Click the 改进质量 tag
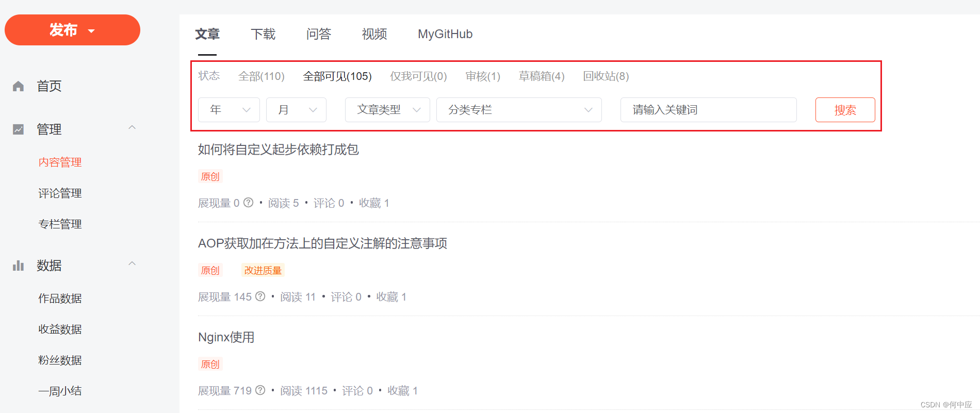The width and height of the screenshot is (980, 413). coord(263,270)
